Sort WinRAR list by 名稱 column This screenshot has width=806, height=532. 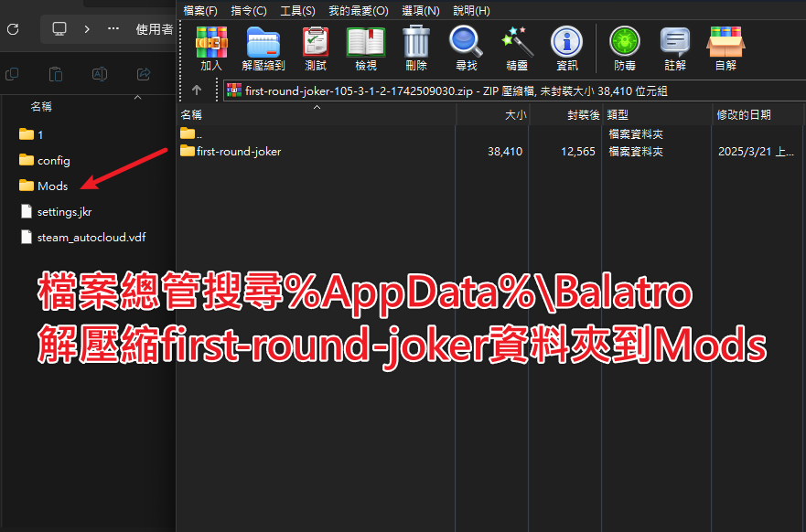(317, 114)
